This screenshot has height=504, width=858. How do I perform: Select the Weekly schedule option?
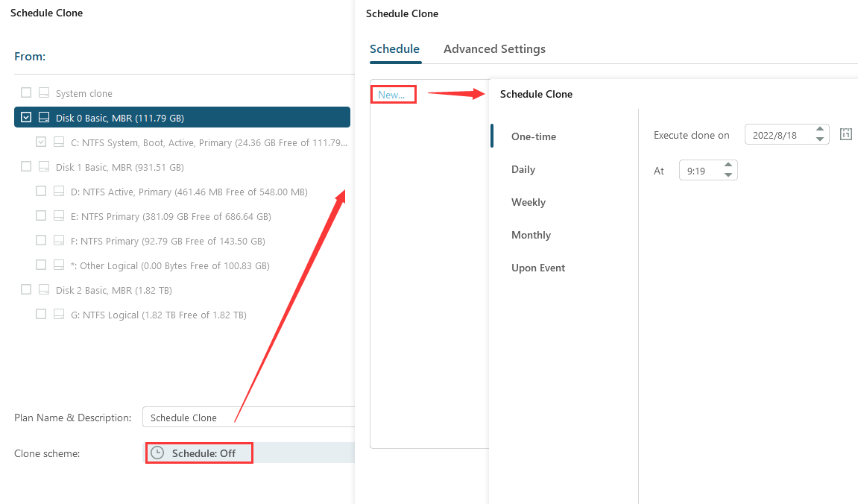529,202
